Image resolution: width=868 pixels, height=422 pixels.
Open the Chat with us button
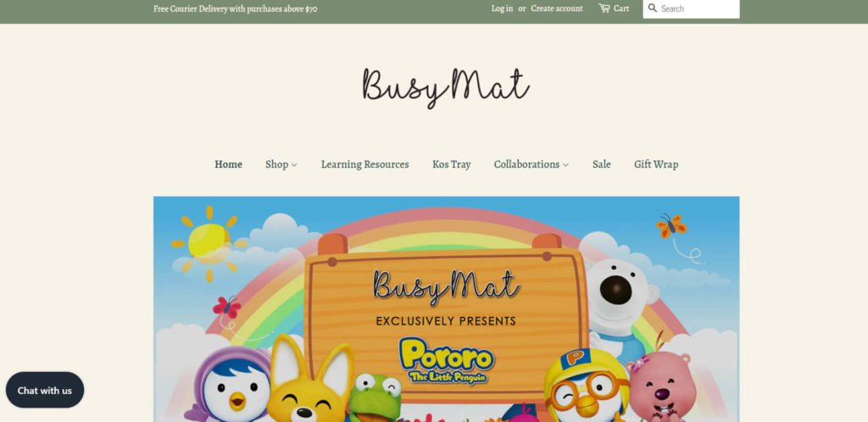click(x=45, y=390)
